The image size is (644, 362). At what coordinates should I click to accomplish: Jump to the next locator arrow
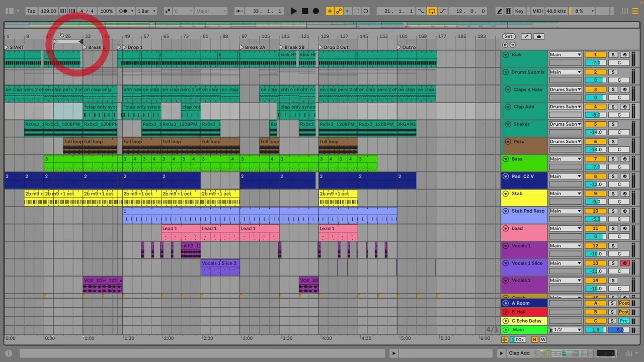512,45
